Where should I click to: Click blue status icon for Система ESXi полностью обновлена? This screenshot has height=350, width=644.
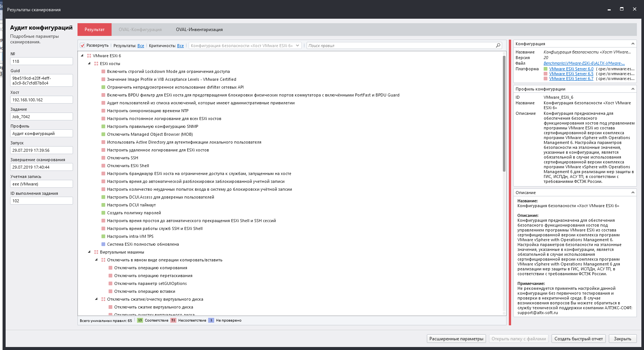point(103,244)
